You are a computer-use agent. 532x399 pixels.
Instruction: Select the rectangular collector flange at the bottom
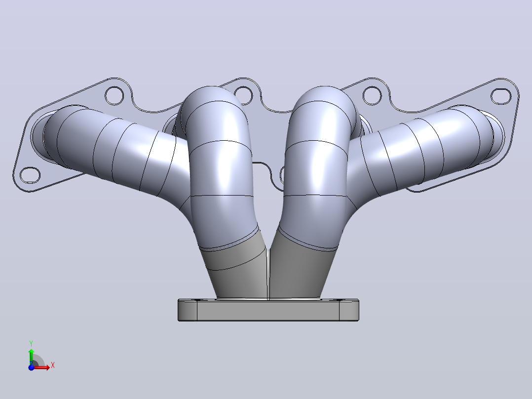[268, 310]
